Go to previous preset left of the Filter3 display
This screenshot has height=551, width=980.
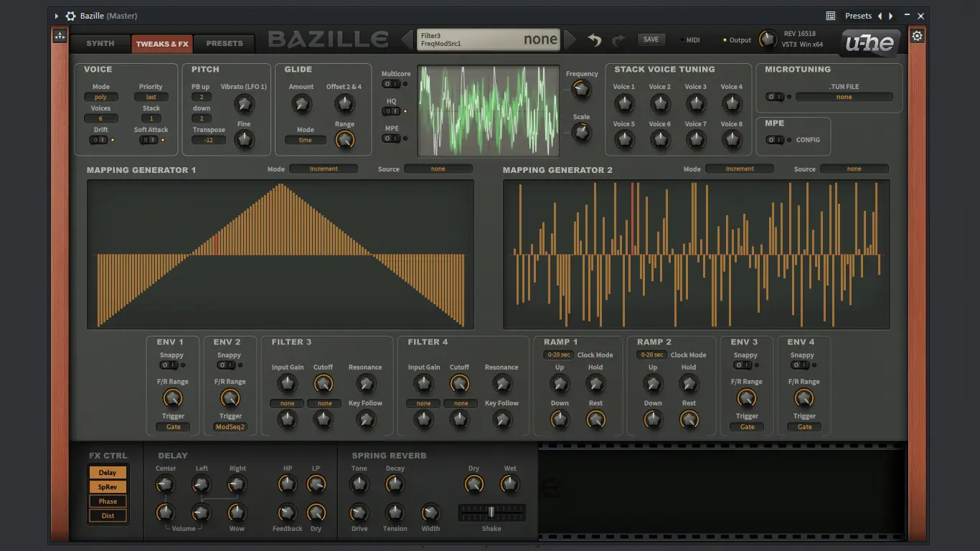click(407, 39)
